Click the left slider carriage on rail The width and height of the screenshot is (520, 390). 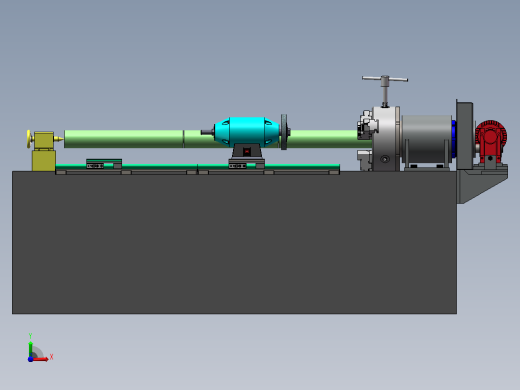104,164
